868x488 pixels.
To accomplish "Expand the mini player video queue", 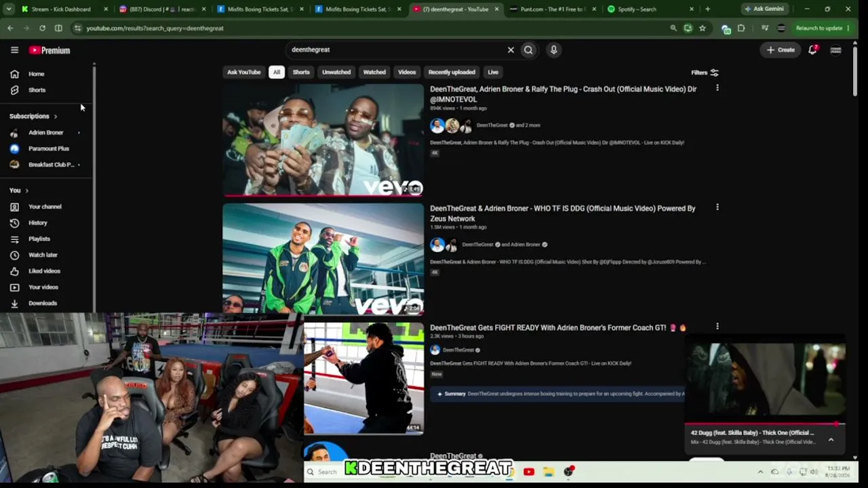I will pos(831,439).
